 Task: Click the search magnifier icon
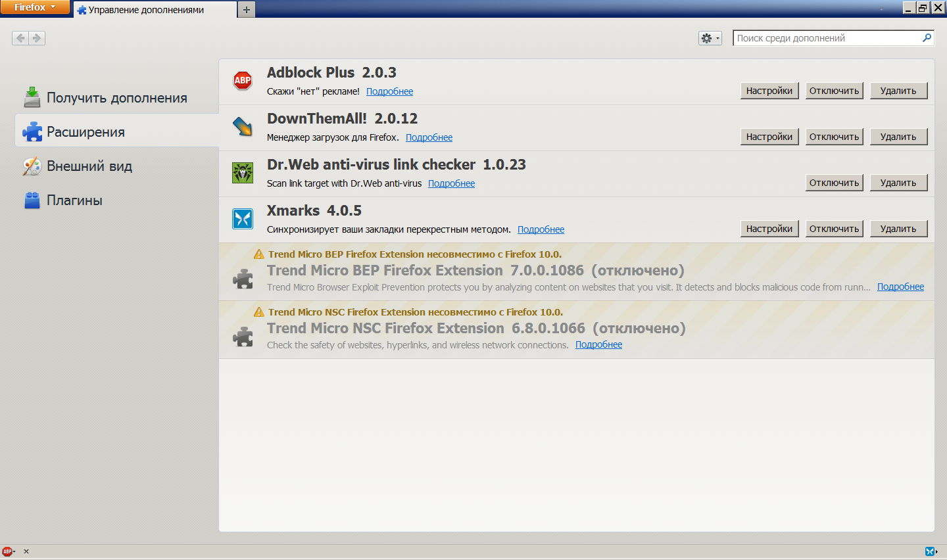pos(927,38)
